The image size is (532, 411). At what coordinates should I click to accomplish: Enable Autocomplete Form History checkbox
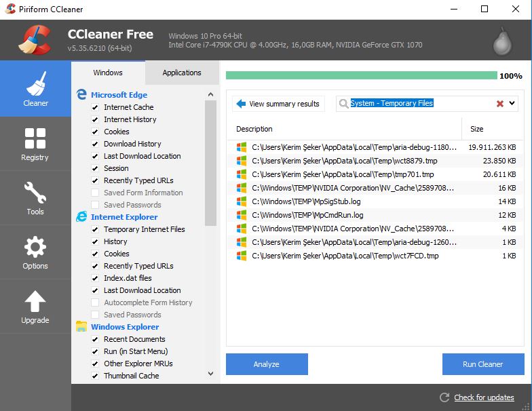click(95, 302)
